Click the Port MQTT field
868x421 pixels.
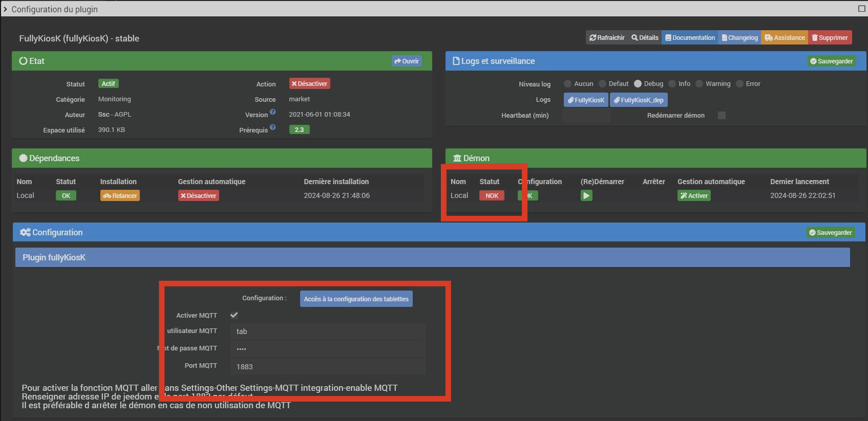(328, 366)
